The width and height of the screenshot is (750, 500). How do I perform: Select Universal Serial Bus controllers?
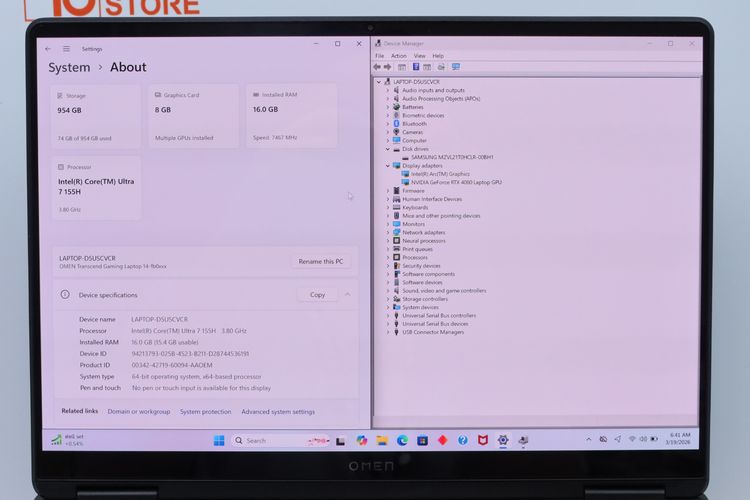(439, 315)
